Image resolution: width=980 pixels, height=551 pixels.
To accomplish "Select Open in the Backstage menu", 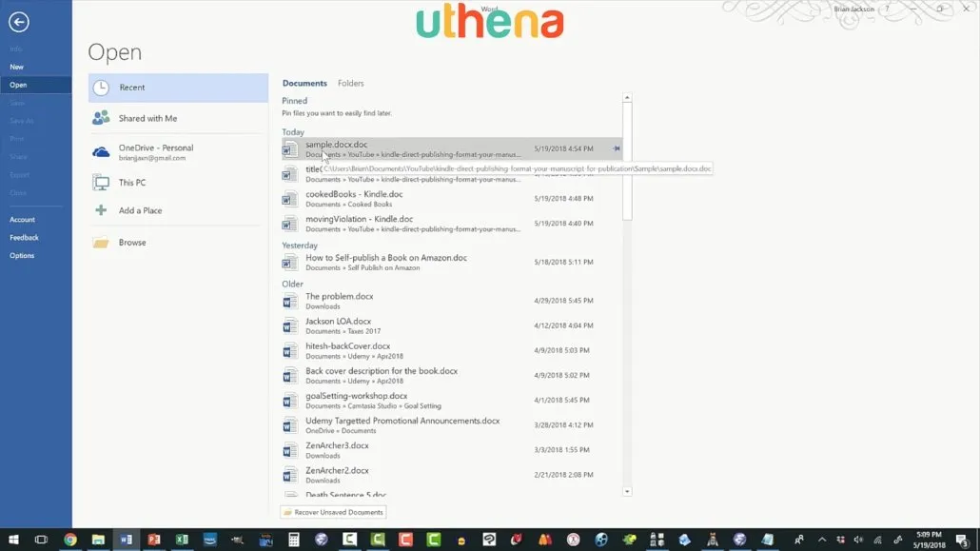I will click(x=35, y=85).
